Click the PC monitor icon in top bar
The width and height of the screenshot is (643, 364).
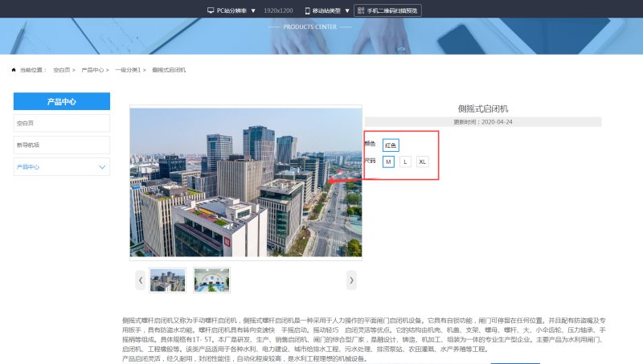tap(211, 10)
